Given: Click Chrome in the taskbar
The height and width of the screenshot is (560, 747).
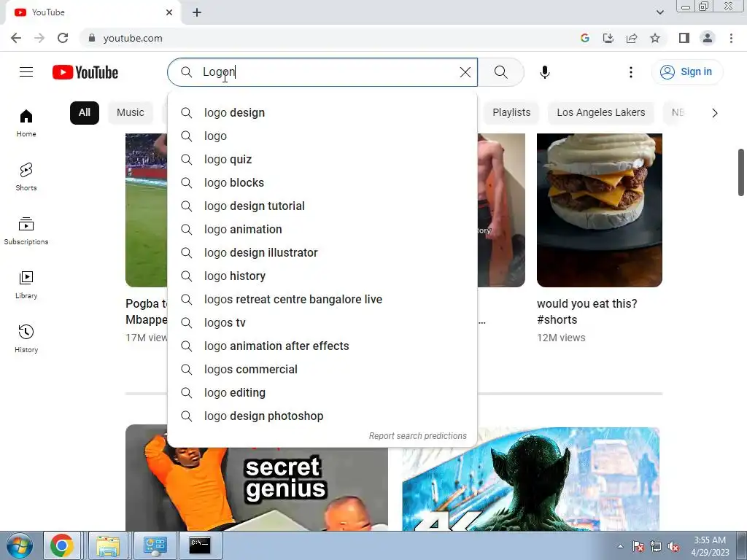Looking at the screenshot, I should click(x=62, y=545).
